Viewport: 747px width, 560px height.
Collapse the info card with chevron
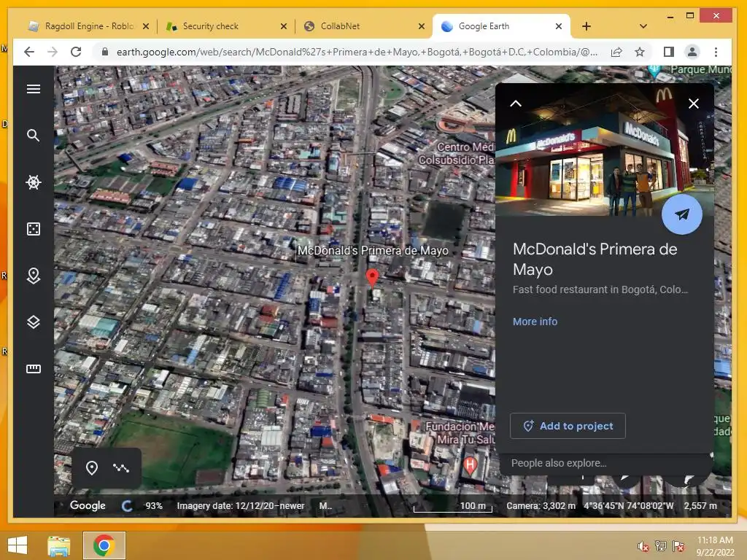(516, 104)
